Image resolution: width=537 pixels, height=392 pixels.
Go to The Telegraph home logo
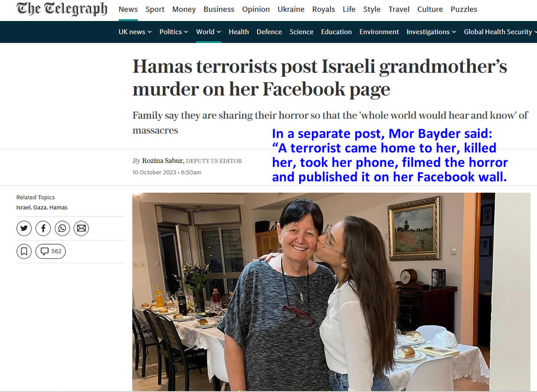click(62, 9)
